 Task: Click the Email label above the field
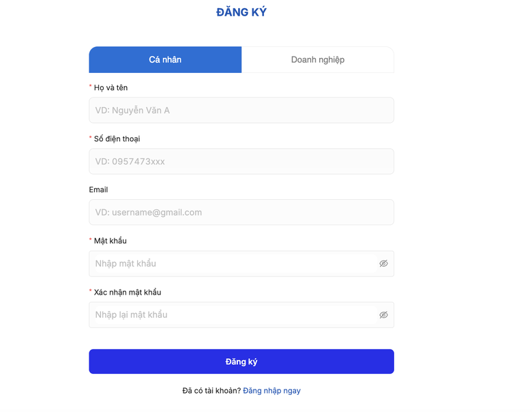point(98,190)
